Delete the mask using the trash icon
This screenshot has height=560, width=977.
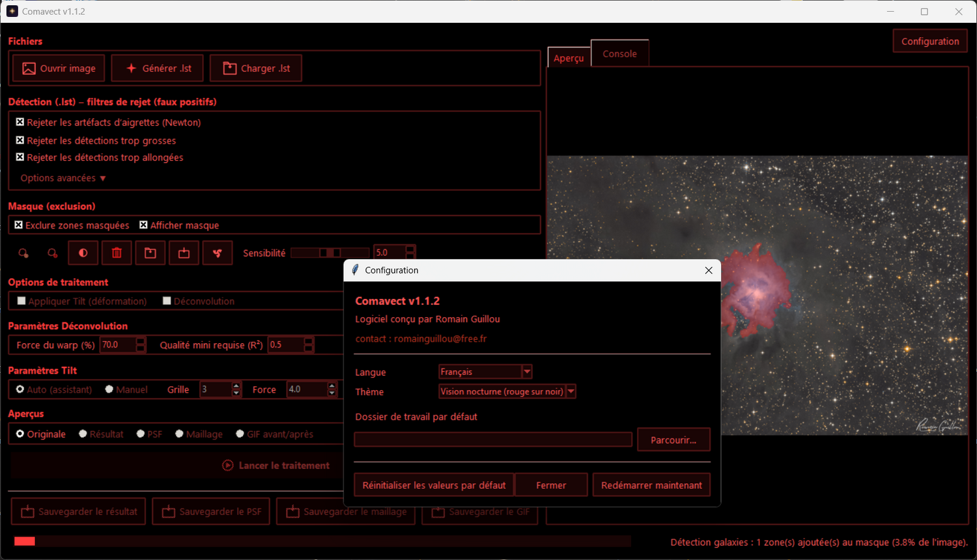point(117,253)
